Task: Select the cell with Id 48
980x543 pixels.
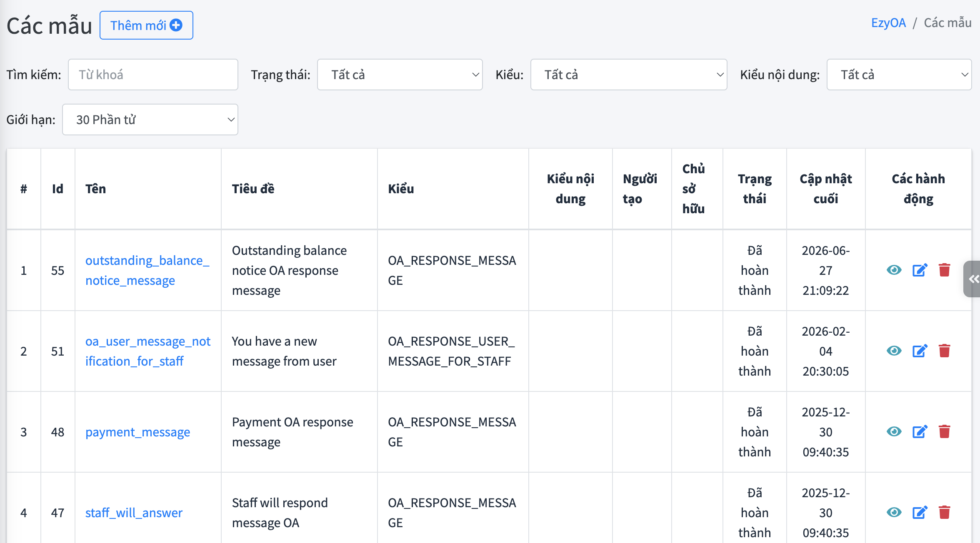Action: [57, 432]
